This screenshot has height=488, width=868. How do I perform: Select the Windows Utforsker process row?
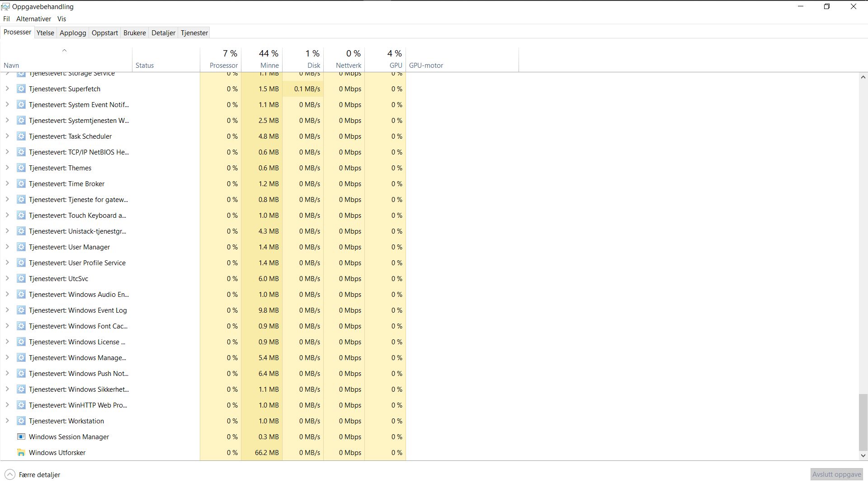coord(203,453)
